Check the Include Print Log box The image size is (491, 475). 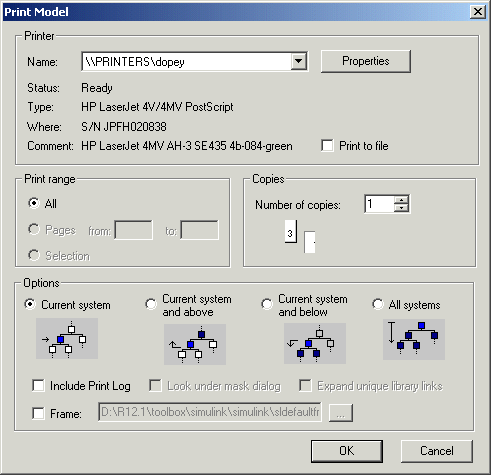coord(38,386)
